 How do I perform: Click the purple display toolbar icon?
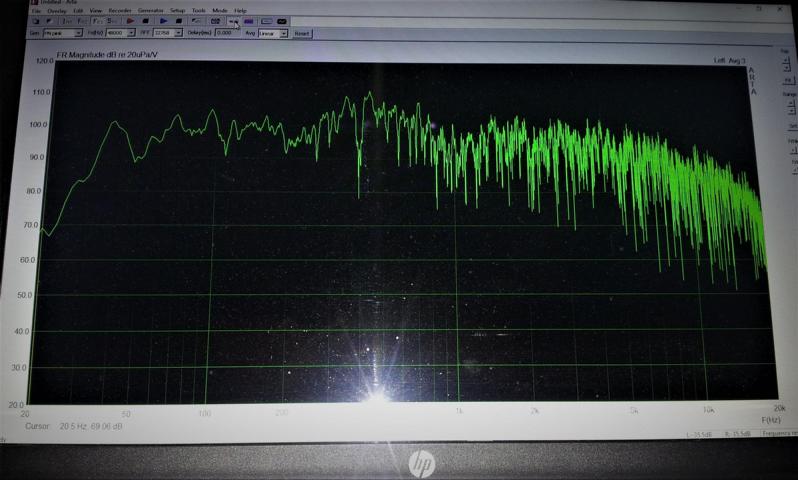click(248, 21)
